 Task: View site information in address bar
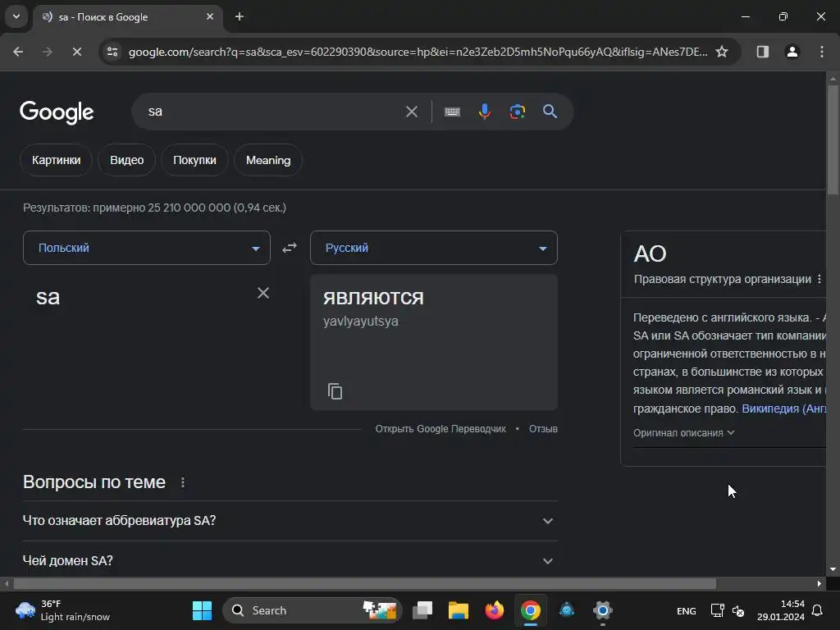coord(112,52)
